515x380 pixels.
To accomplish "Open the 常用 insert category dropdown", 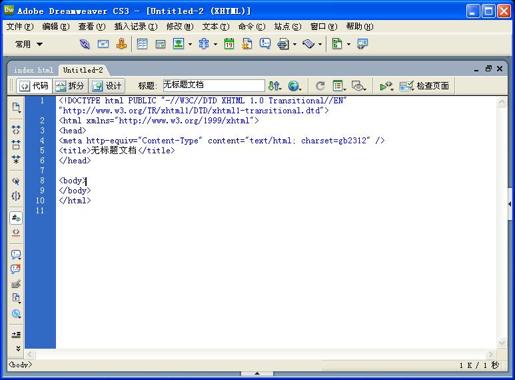I will 29,44.
